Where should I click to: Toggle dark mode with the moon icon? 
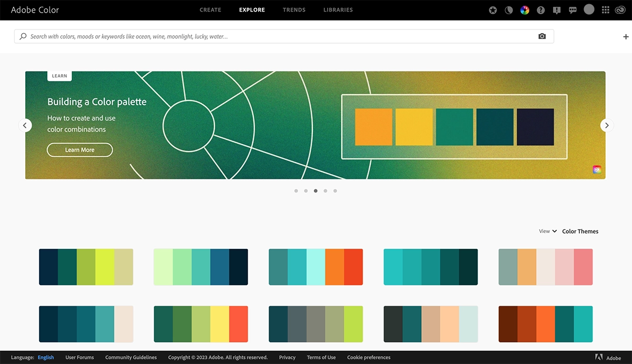(x=509, y=10)
